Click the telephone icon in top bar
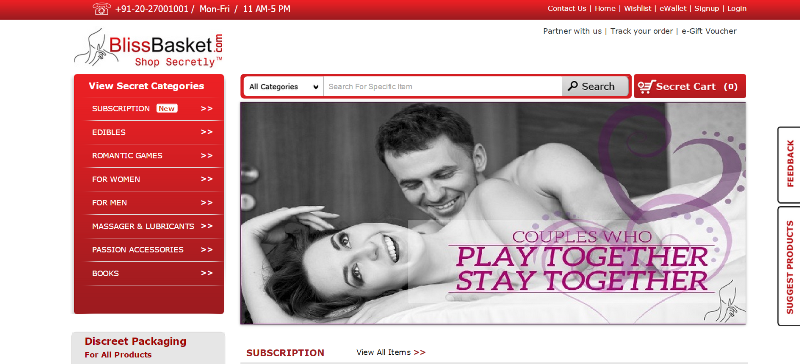 tap(102, 9)
